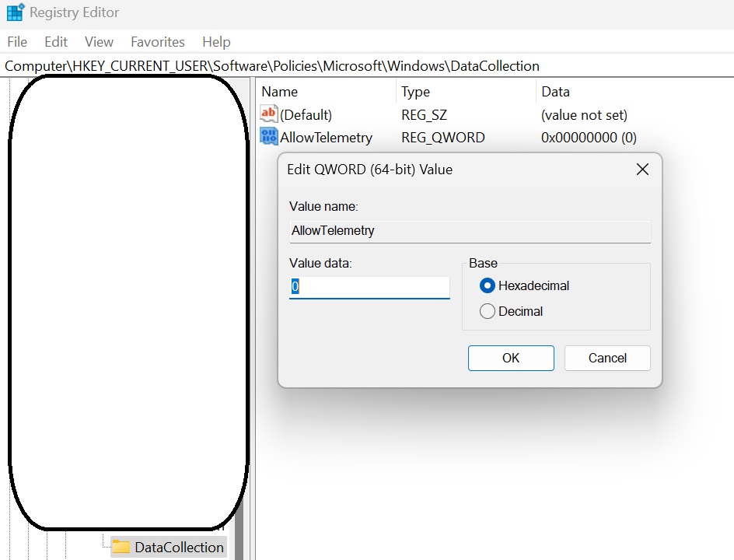
Task: Click the Registry Editor app icon
Action: pos(16,12)
